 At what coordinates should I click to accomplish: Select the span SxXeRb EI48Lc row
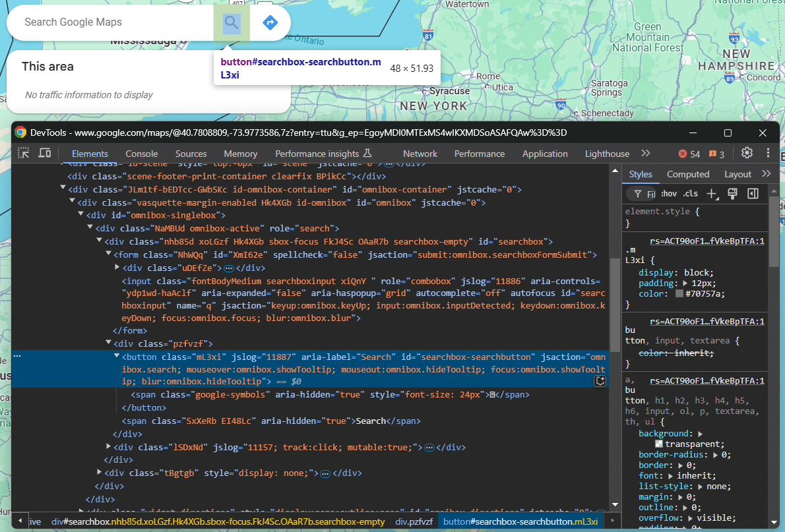coord(271,421)
